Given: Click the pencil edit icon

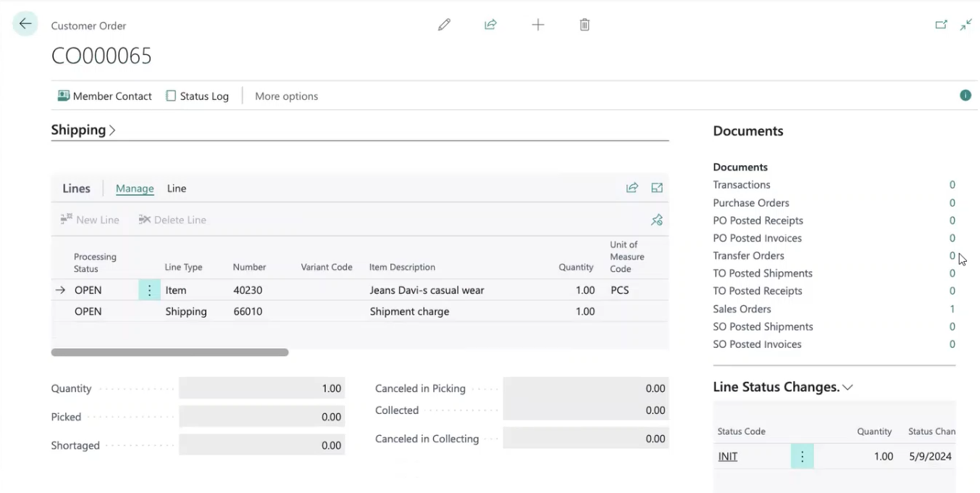Looking at the screenshot, I should [x=444, y=25].
